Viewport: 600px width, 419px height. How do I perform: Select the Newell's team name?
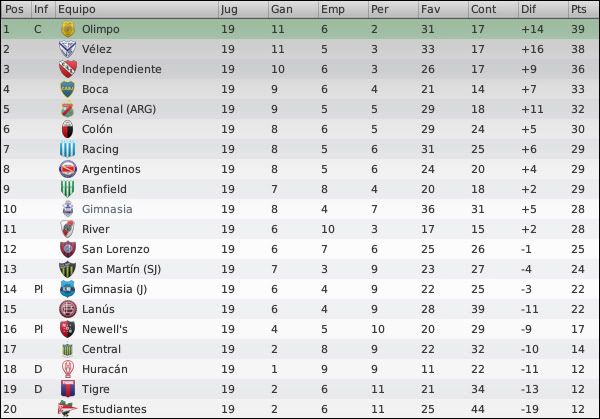point(105,329)
